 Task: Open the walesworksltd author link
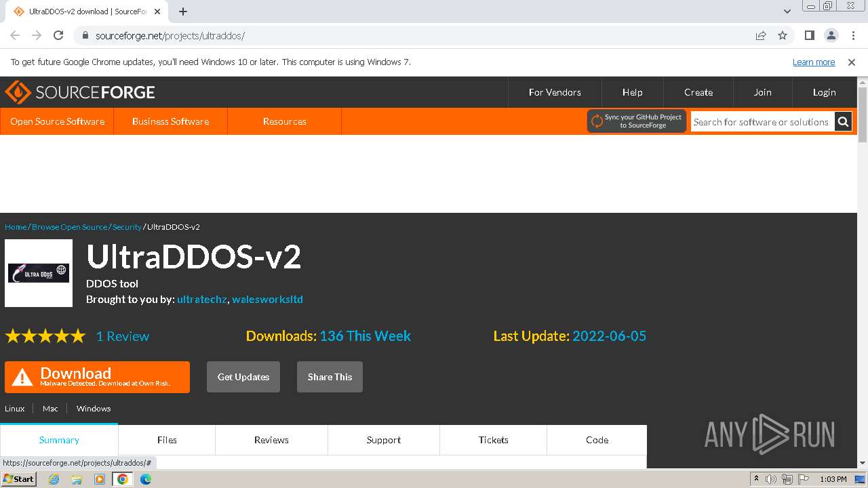point(267,299)
